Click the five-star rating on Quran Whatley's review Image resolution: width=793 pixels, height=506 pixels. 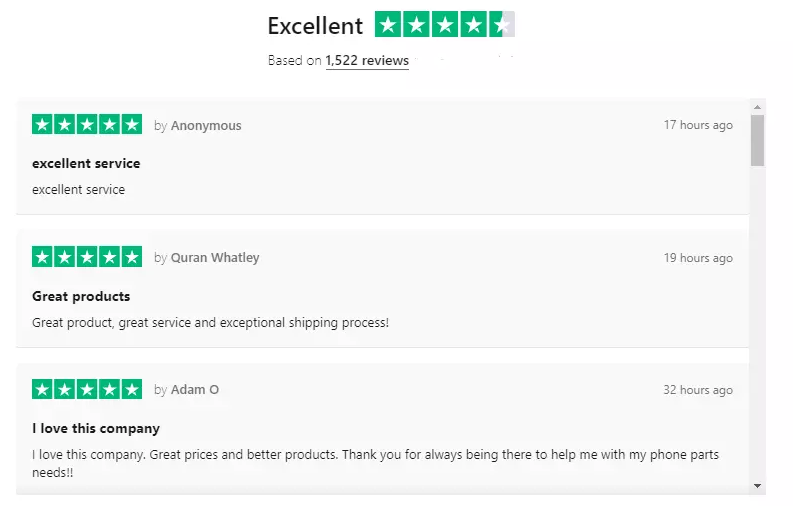point(87,257)
